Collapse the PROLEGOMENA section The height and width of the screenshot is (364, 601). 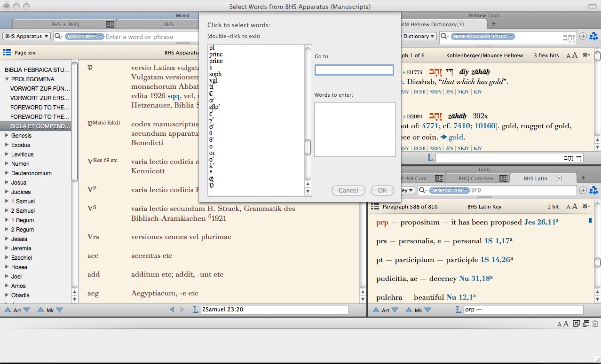[7, 79]
